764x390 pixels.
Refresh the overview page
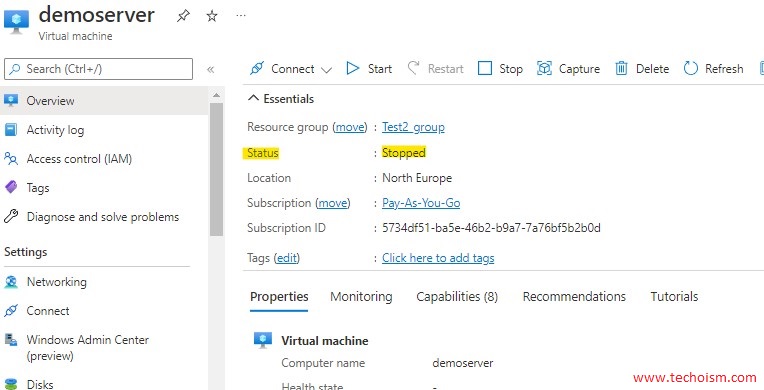point(713,69)
